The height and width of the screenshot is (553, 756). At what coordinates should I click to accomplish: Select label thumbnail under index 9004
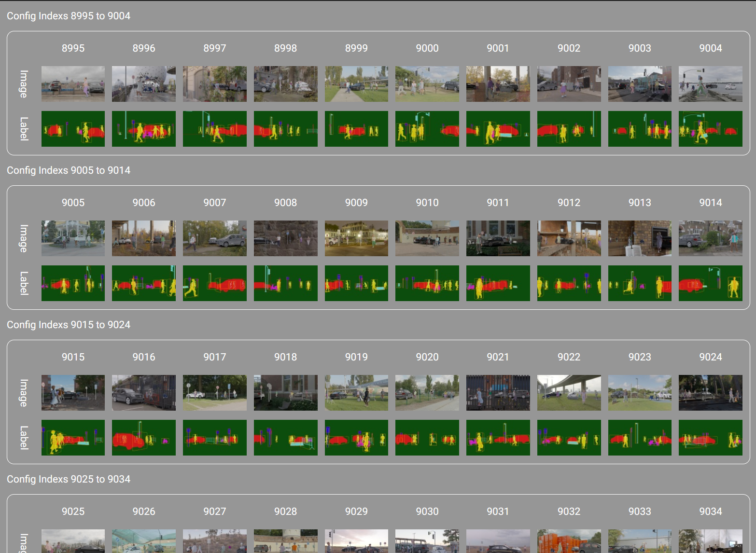click(711, 129)
